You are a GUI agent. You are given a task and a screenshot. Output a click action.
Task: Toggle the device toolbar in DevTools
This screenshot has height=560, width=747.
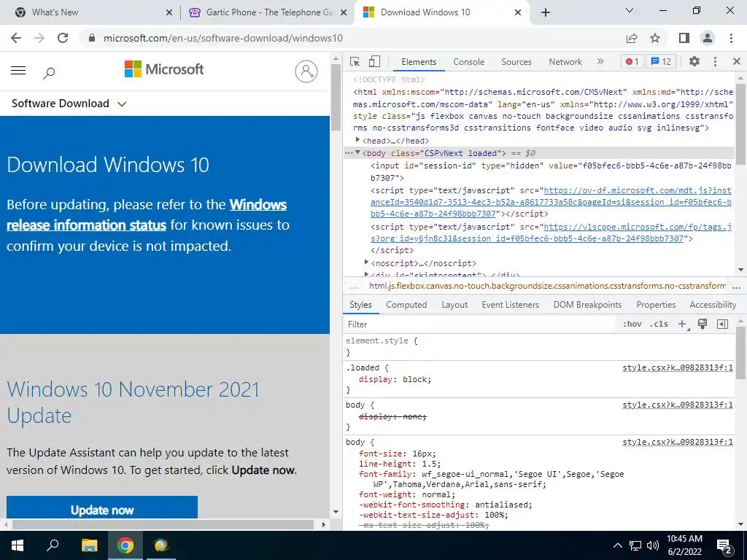374,61
